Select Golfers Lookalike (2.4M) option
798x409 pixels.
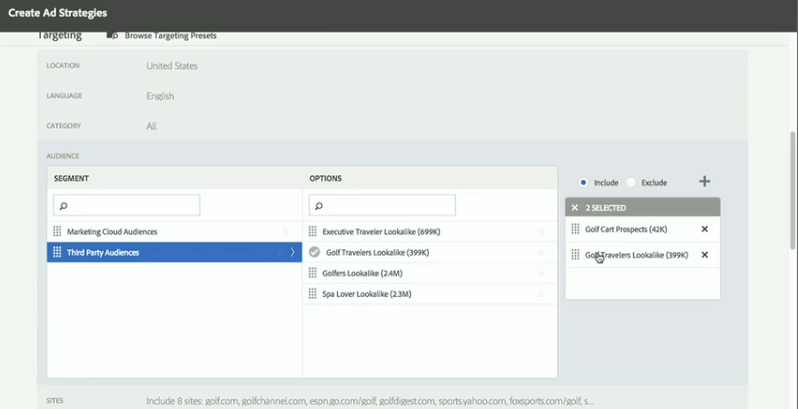(430, 273)
